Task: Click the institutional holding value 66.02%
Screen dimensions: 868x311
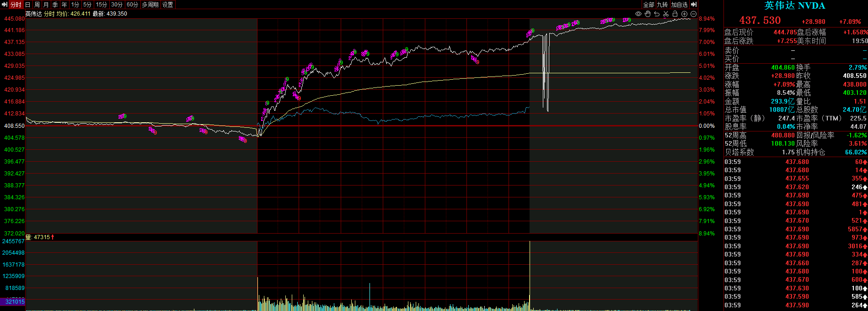Action: pyautogui.click(x=856, y=152)
